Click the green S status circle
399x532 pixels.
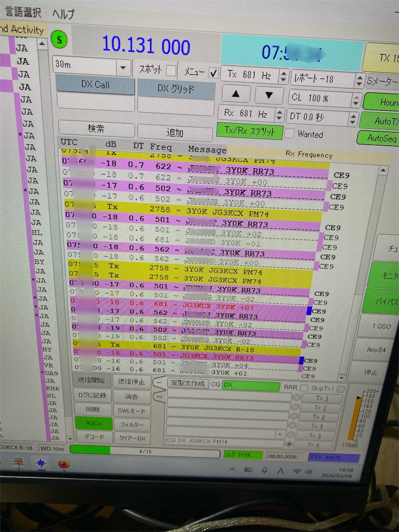point(59,39)
